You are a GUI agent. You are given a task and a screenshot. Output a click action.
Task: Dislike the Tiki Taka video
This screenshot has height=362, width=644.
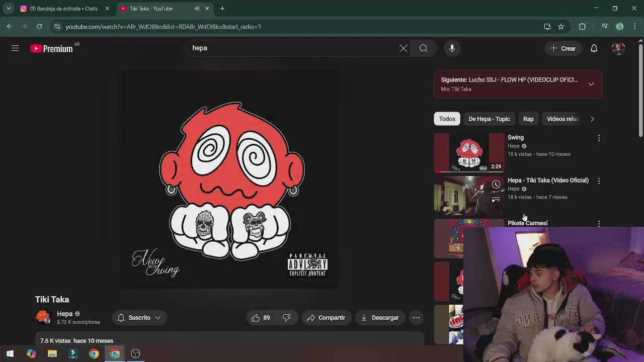(x=287, y=318)
